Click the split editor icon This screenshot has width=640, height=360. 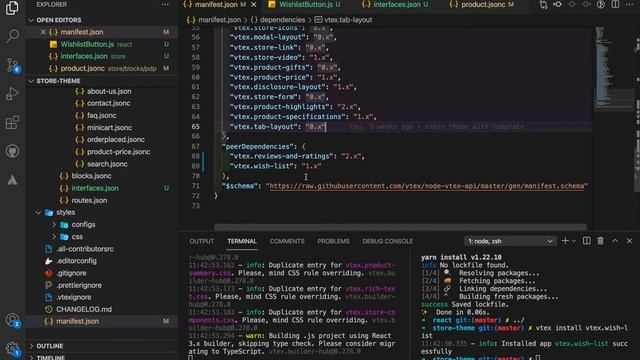click(x=615, y=4)
